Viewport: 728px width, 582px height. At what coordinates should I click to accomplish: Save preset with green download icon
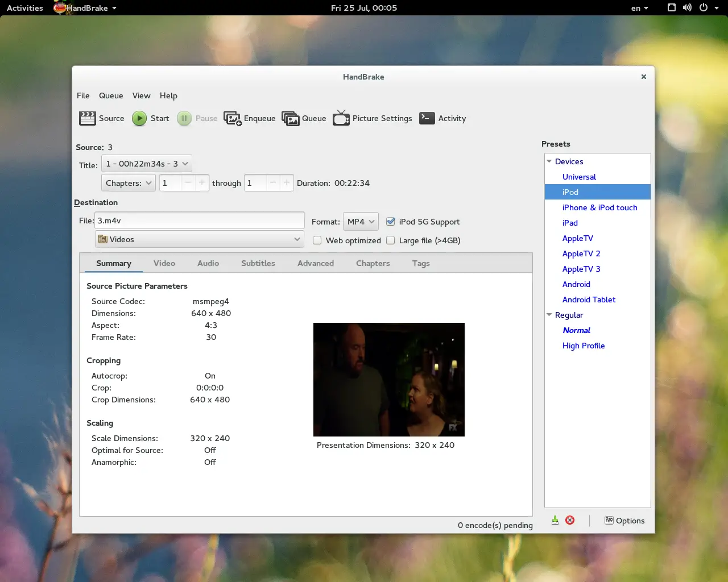555,520
